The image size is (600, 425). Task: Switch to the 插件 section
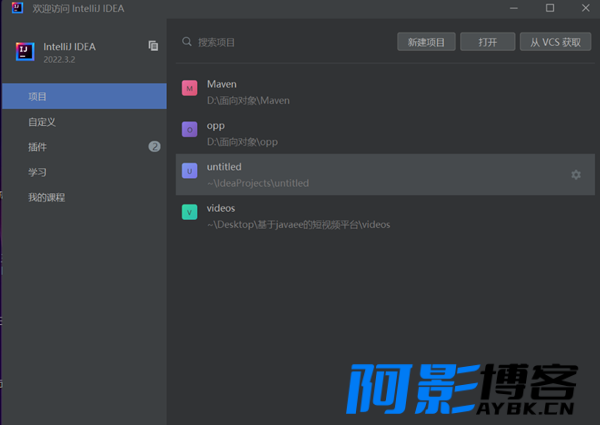(84, 147)
